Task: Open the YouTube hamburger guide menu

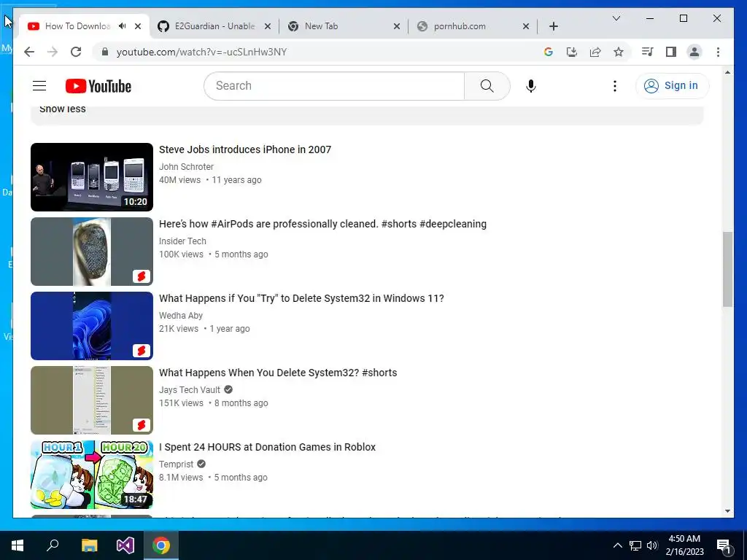Action: 39,86
